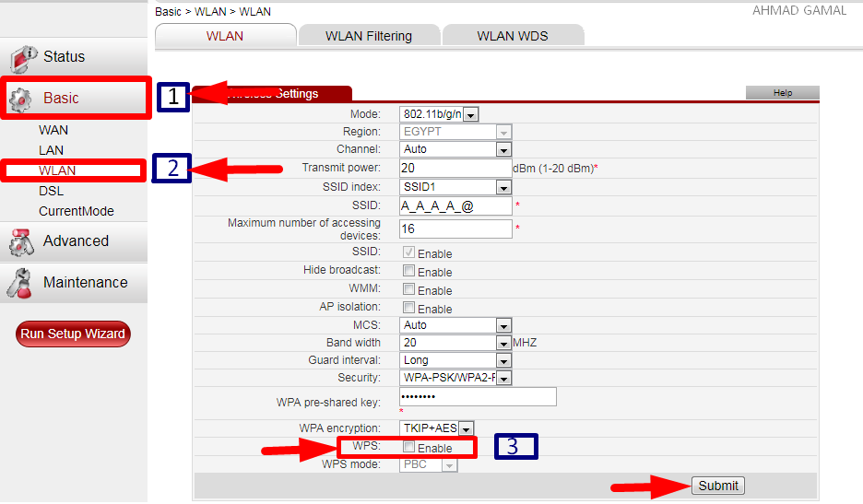Click the Run Setup Wizard button
The image size is (863, 504).
tap(73, 334)
